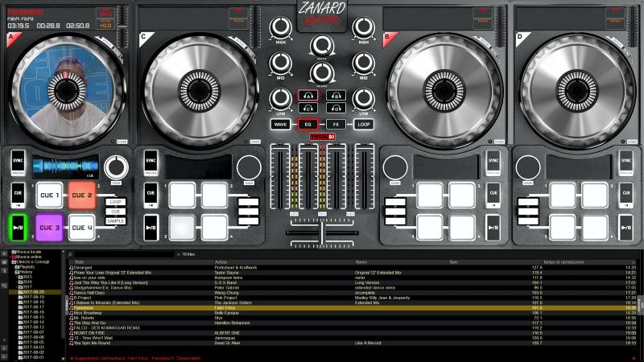This screenshot has height=362, width=644.
Task: Select deck A with corner letter badge
Action: tap(12, 38)
